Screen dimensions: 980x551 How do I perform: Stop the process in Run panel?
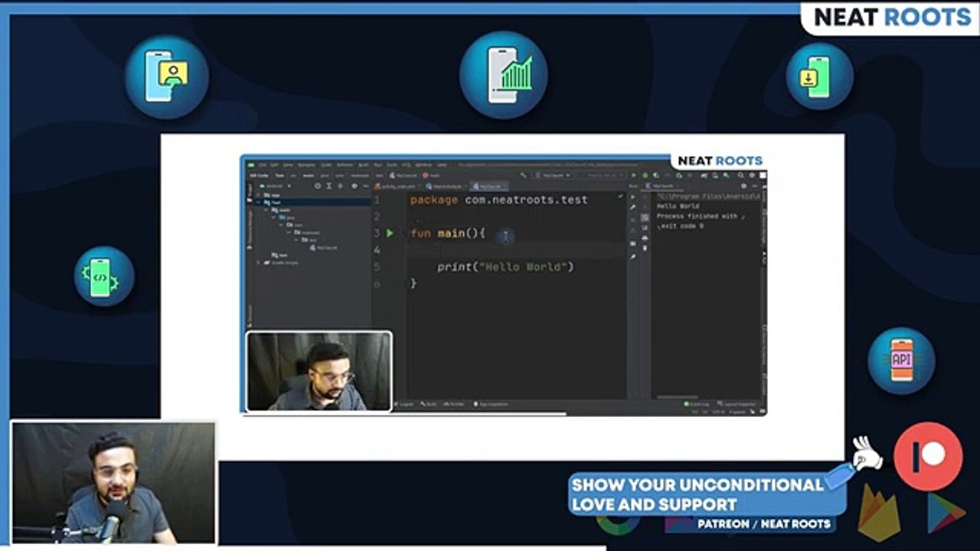[632, 219]
